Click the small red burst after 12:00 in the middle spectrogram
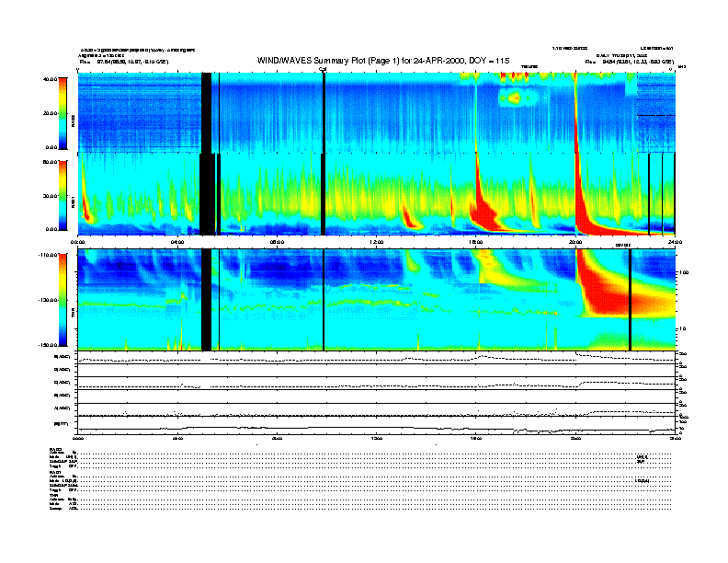 click(x=411, y=217)
